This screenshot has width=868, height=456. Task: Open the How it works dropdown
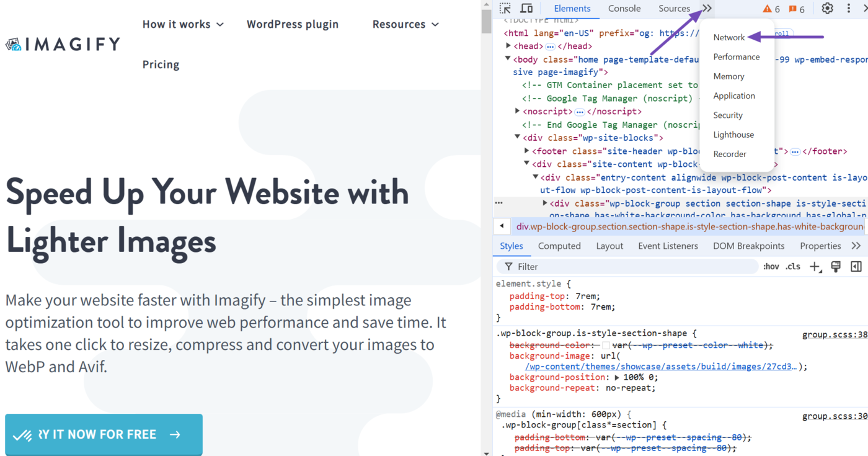[183, 24]
